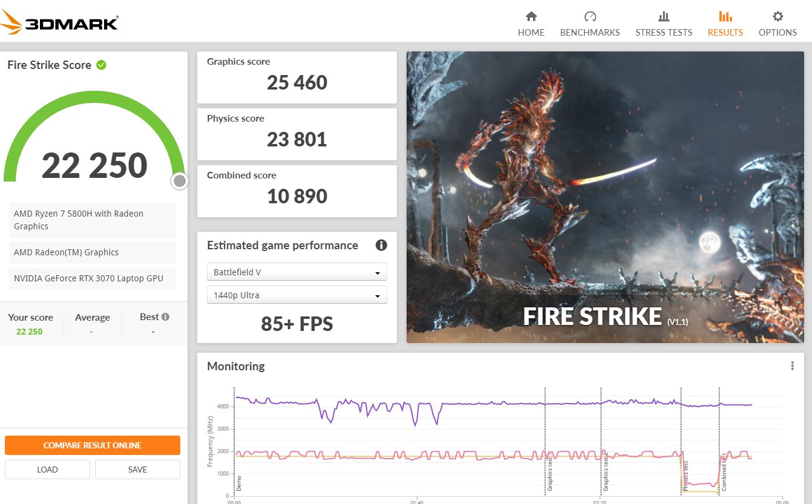This screenshot has height=504, width=812.
Task: Click NVIDIA GeForce RTX 3070 Laptop GPU entry
Action: pyautogui.click(x=93, y=279)
